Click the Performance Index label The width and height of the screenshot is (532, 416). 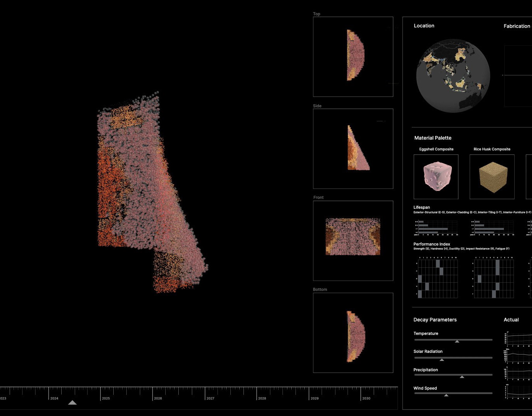tap(431, 244)
